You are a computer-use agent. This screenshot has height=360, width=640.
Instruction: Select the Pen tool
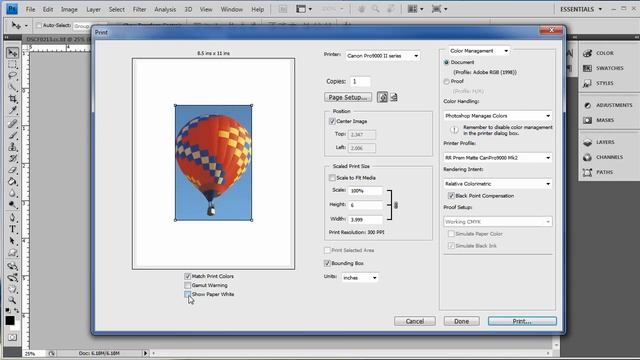(x=13, y=218)
